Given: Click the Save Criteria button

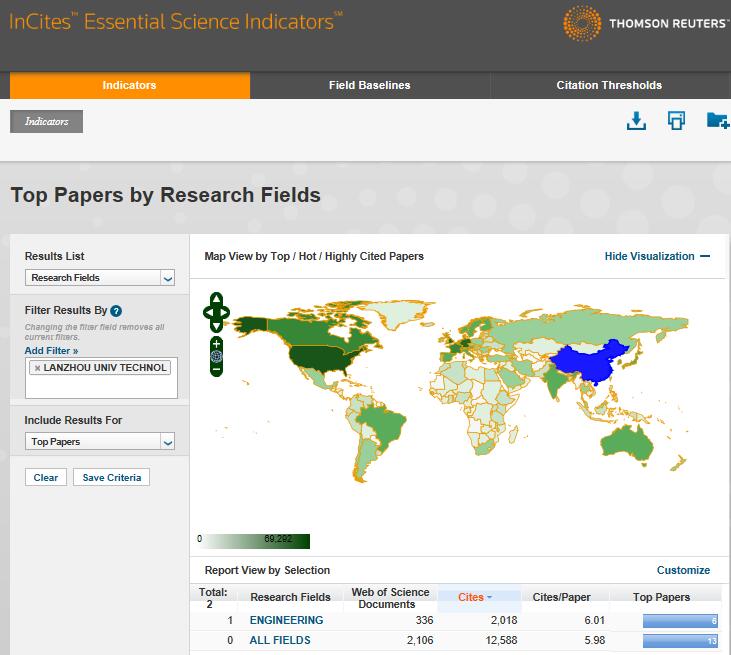Looking at the screenshot, I should (x=112, y=478).
